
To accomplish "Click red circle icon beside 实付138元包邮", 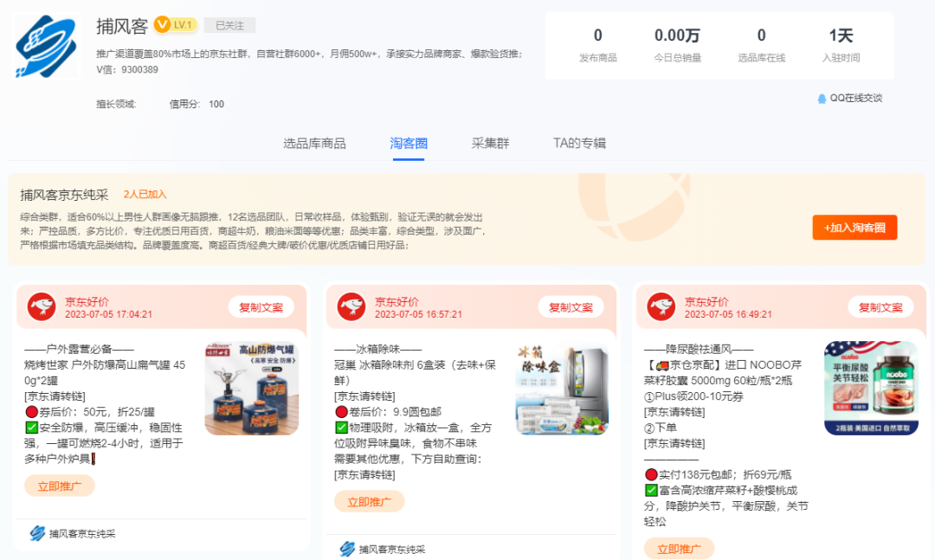I will click(651, 474).
